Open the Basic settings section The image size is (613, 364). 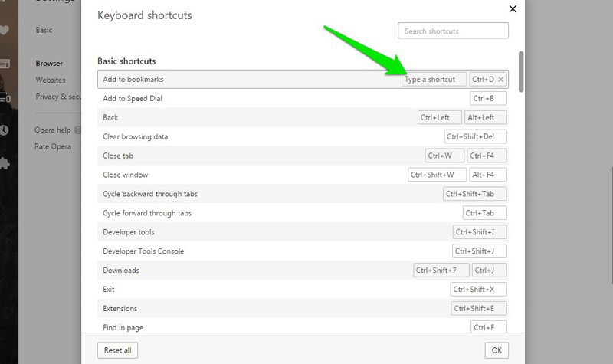click(44, 30)
